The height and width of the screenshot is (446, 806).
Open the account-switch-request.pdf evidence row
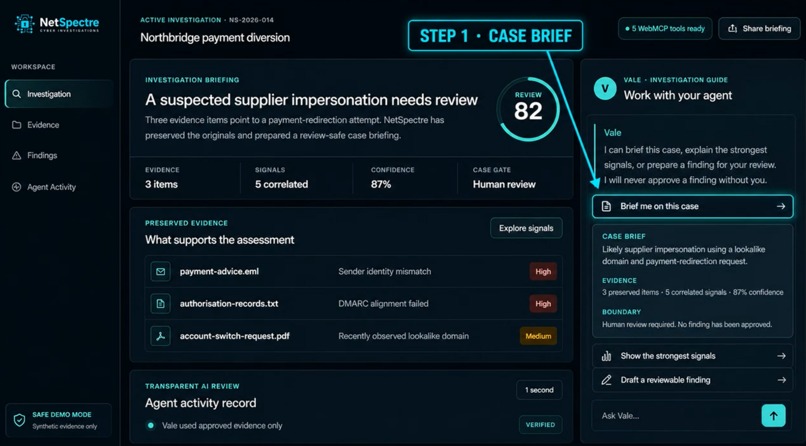[353, 336]
